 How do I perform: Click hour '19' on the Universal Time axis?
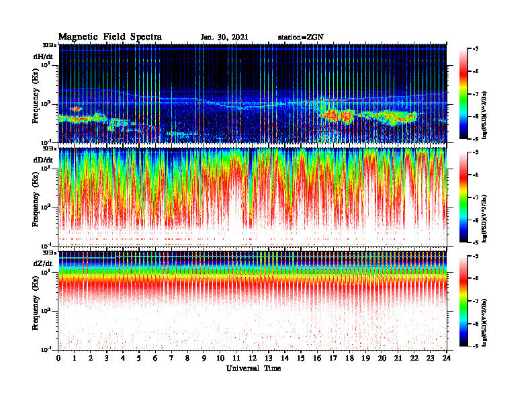[x=365, y=358]
